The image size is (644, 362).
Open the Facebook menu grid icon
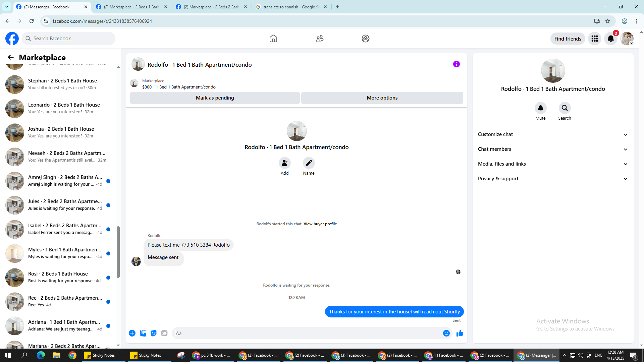(595, 39)
